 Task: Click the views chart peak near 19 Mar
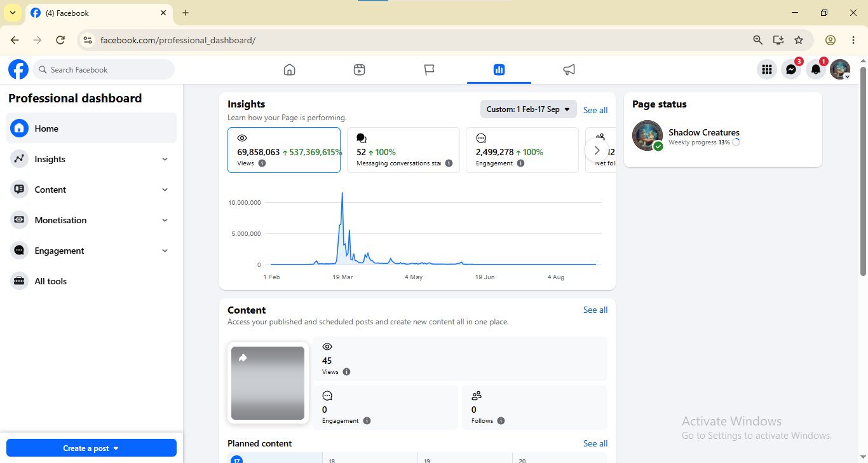[342, 193]
